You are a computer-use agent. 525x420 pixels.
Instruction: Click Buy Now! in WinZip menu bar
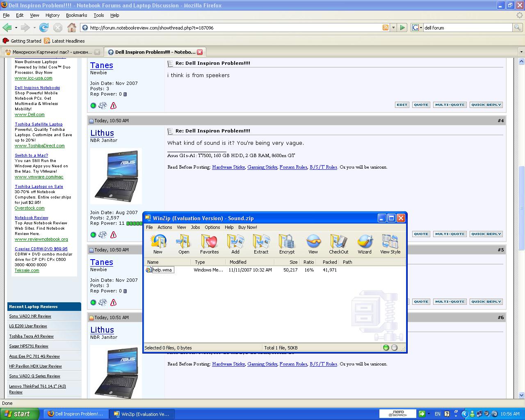tap(248, 227)
